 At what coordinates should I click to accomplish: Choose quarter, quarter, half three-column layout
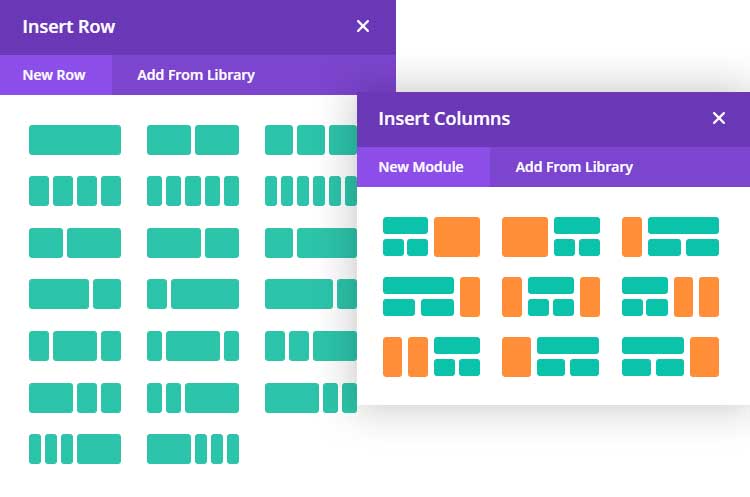311,345
